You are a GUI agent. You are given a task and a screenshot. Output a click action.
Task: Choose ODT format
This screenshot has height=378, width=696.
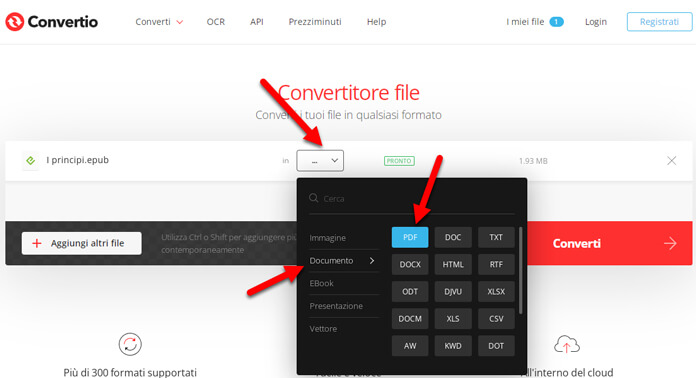point(410,291)
